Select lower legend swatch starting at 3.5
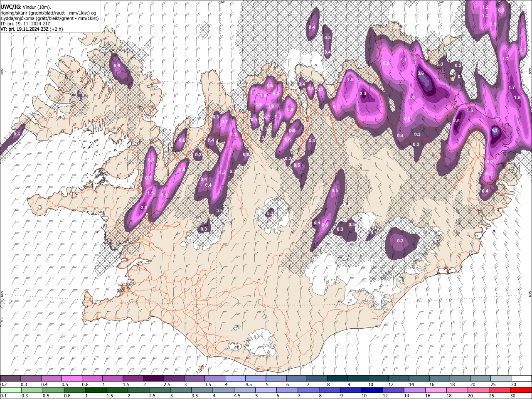Viewport: 532px width, 399px height. tap(202, 390)
